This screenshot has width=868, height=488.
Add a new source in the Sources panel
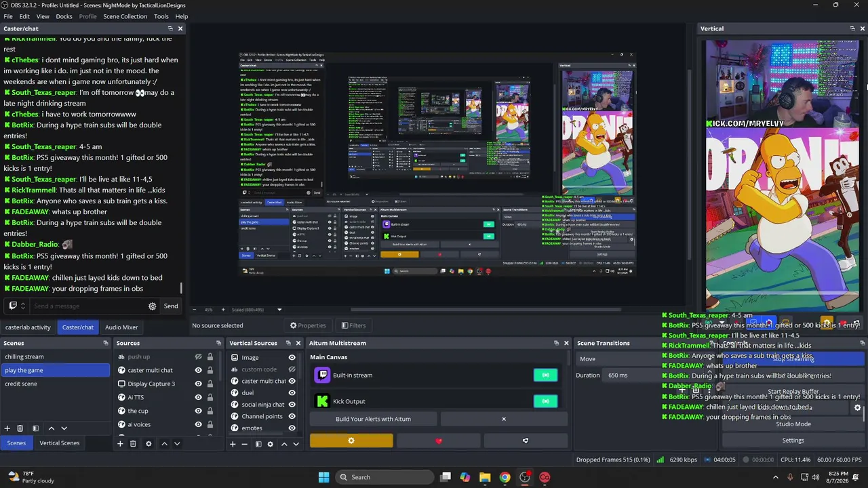point(120,444)
